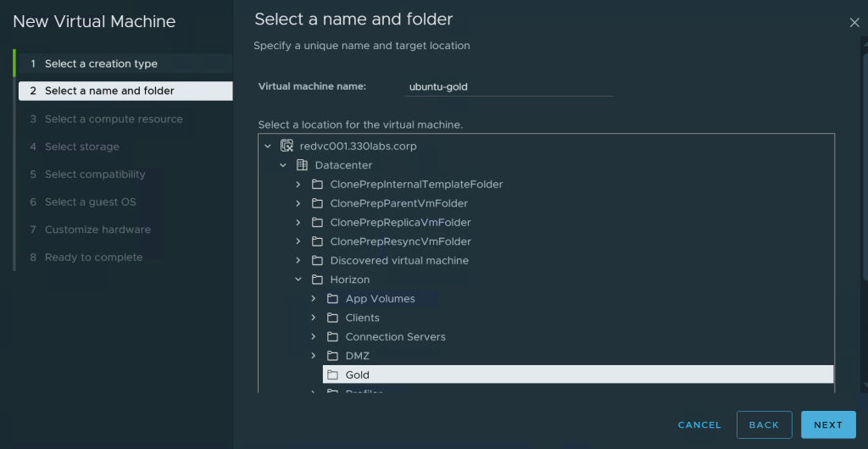Image resolution: width=868 pixels, height=449 pixels.
Task: Select the ClonePrepResyncVmFolder row
Action: point(400,241)
